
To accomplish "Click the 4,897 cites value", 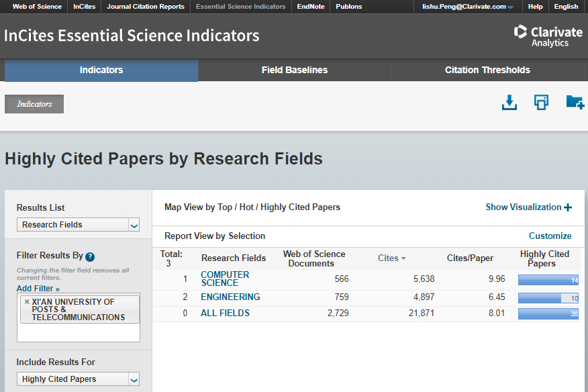I will click(424, 297).
